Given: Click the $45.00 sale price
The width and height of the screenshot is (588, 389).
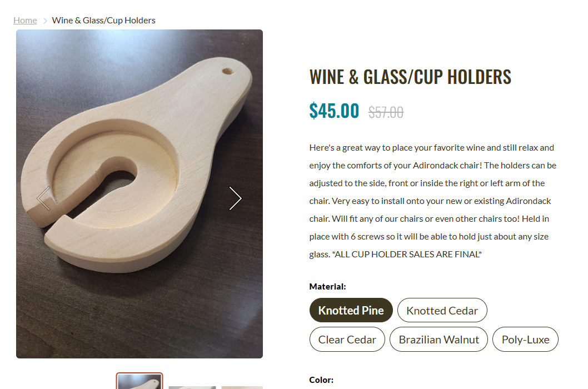Looking at the screenshot, I should coord(334,111).
